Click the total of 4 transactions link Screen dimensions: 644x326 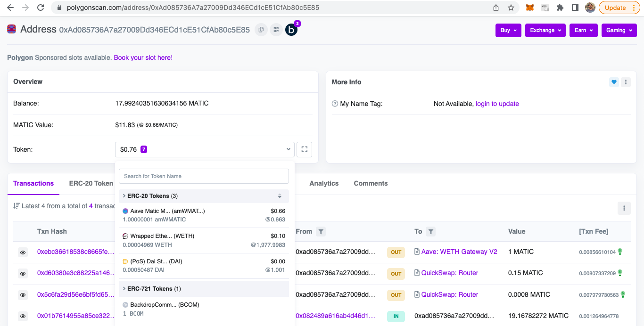91,206
